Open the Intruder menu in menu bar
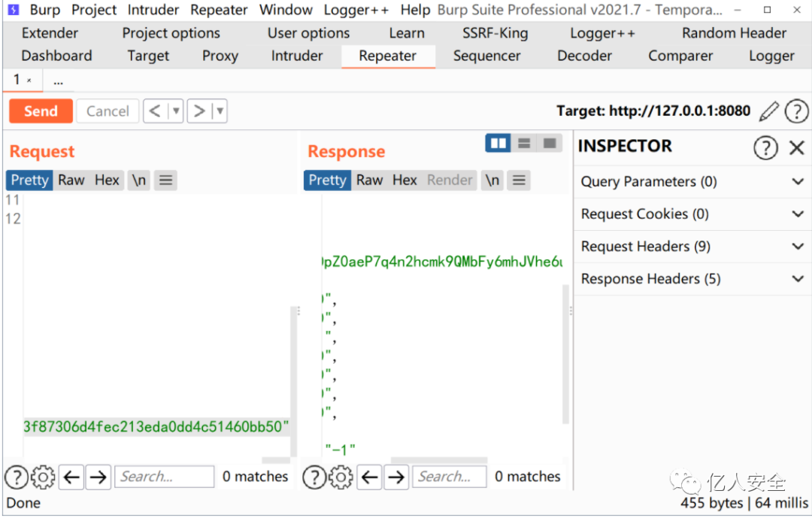This screenshot has width=812, height=518. click(x=153, y=10)
